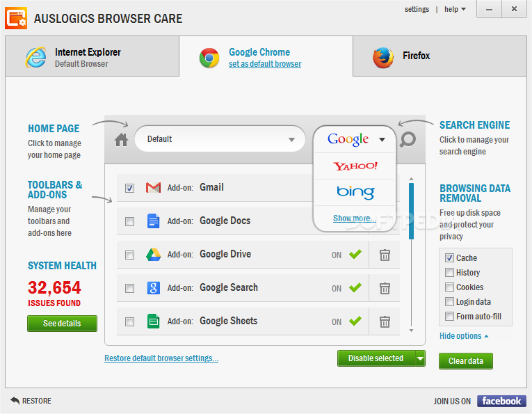Check the Google Drive add-on checkbox
The width and height of the screenshot is (532, 414).
pos(129,255)
